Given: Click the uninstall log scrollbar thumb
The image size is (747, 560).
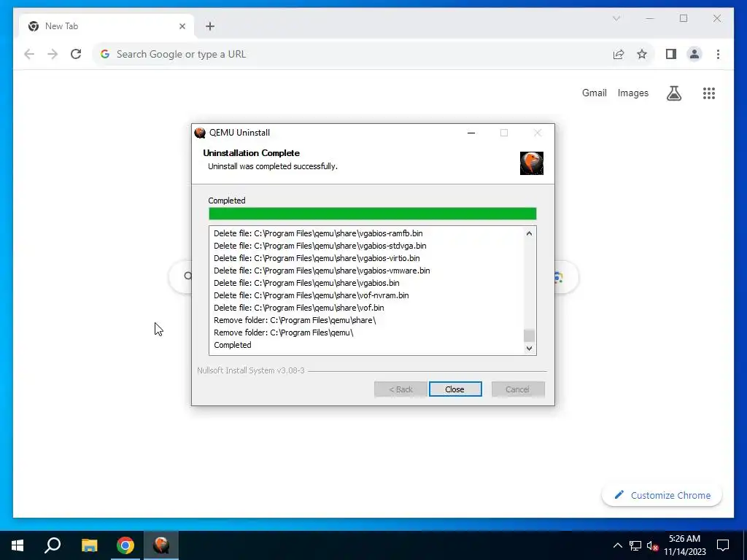Looking at the screenshot, I should (x=529, y=335).
